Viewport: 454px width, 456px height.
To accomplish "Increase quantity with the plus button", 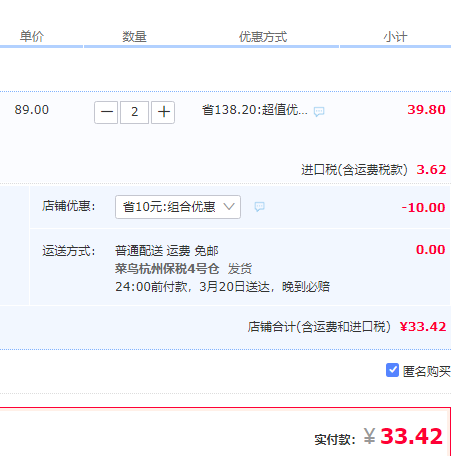I will pyautogui.click(x=163, y=112).
